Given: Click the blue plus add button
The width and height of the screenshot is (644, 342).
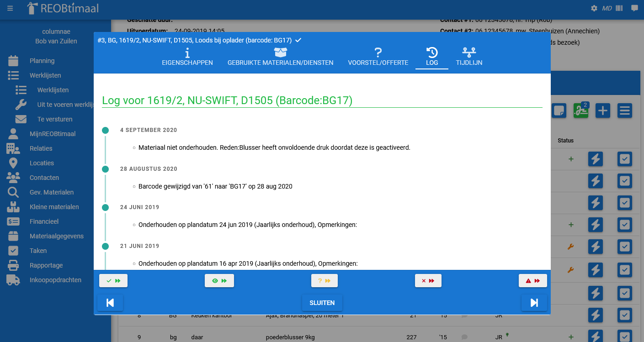Looking at the screenshot, I should (x=603, y=110).
